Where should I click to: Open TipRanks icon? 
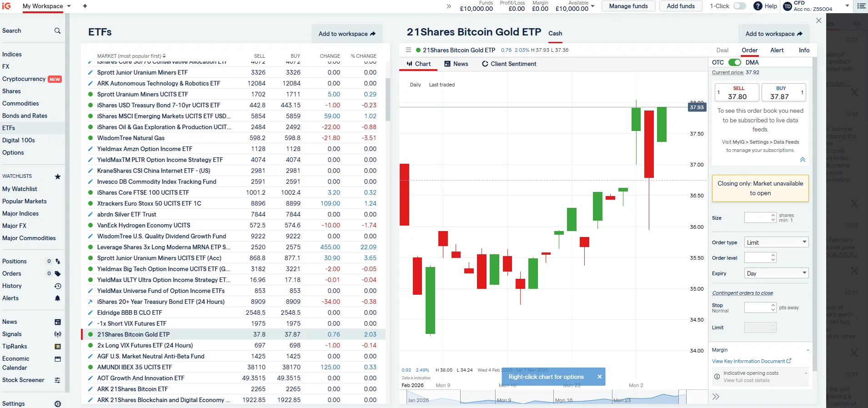(x=58, y=347)
